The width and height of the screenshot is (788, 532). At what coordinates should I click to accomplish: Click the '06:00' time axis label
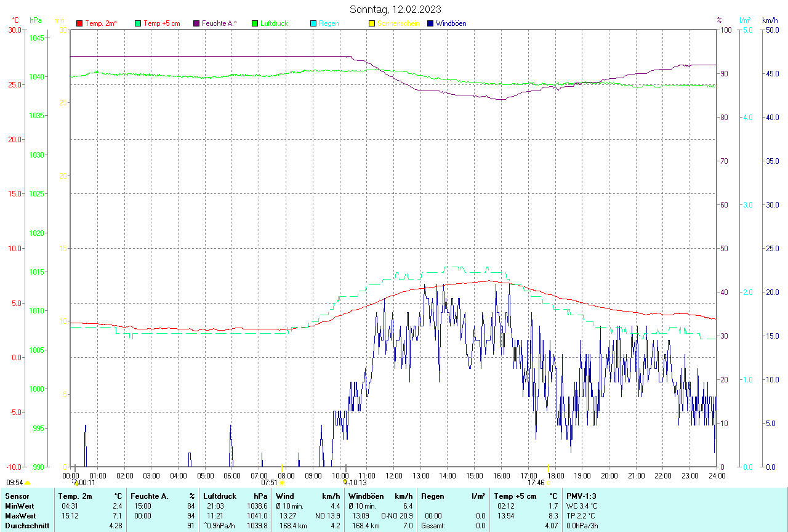[232, 476]
